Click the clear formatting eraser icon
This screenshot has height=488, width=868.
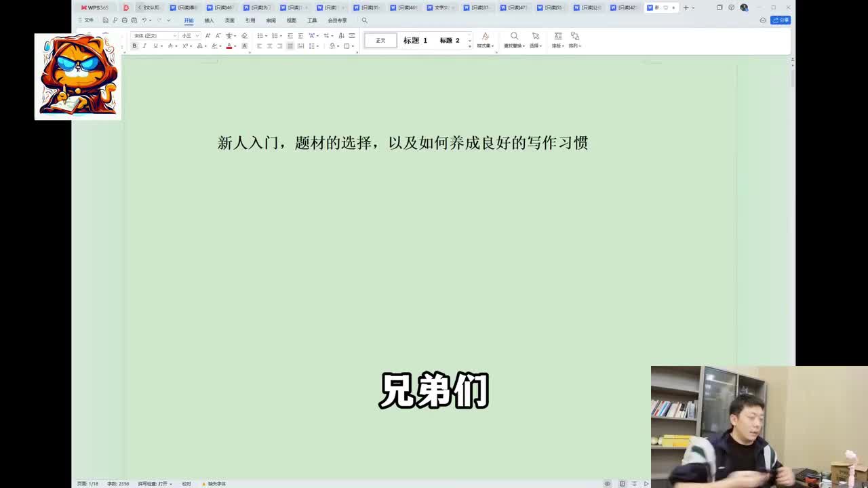tap(244, 35)
